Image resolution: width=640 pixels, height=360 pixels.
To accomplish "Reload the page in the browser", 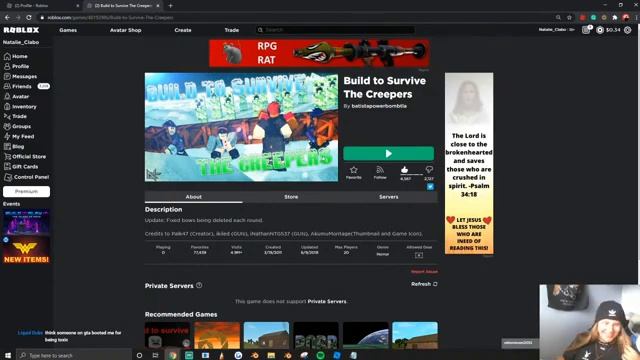I will [29, 18].
